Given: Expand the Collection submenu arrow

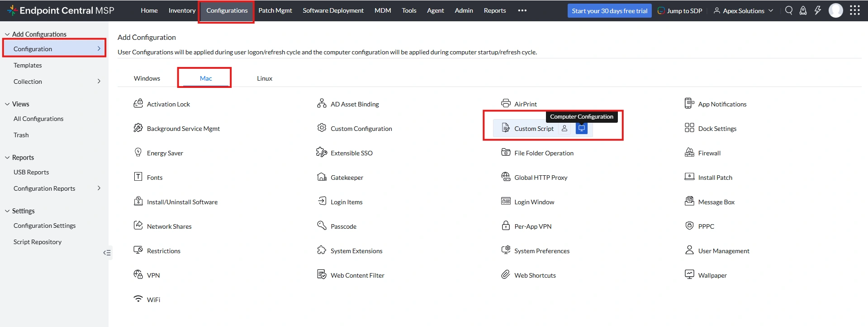Looking at the screenshot, I should (x=99, y=82).
